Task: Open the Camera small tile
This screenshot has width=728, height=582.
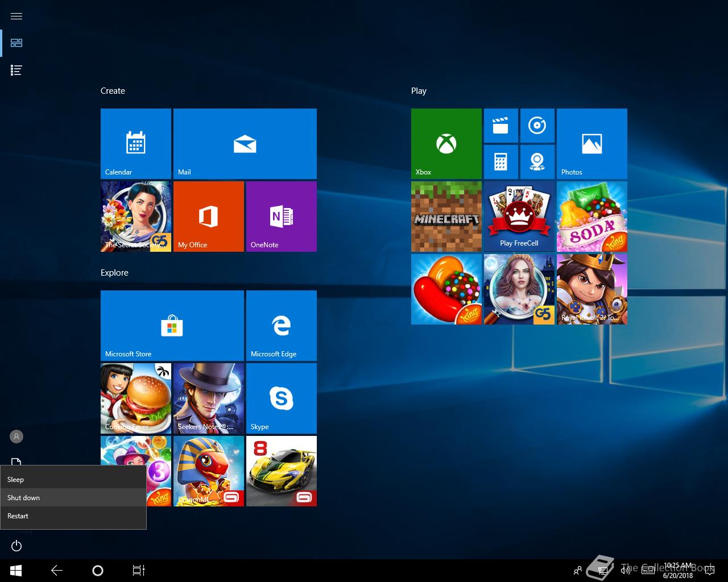Action: [x=537, y=162]
